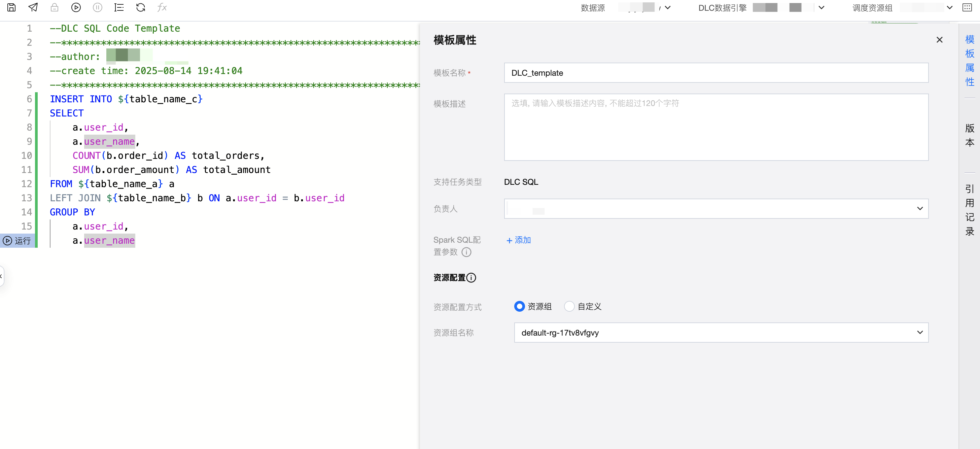Click the grid icon at top right

[x=967, y=8]
